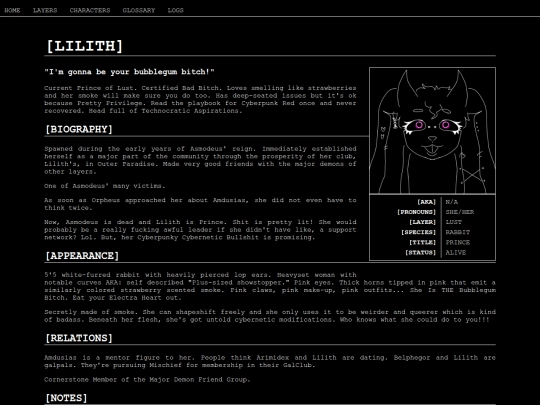Click the [BIOGRAPHY] section heading
The height and width of the screenshot is (405, 540).
79,129
